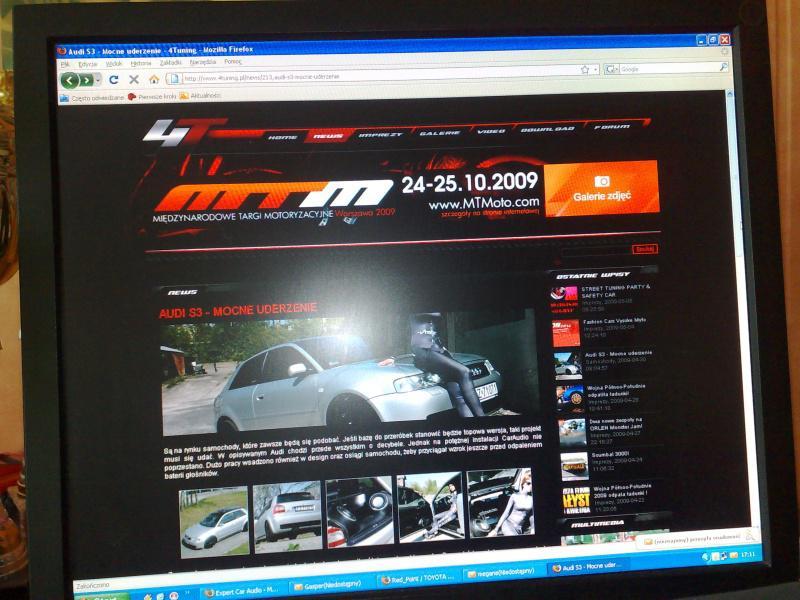The height and width of the screenshot is (600, 800).
Task: Open the Aktualności feed bookmark
Action: point(201,96)
